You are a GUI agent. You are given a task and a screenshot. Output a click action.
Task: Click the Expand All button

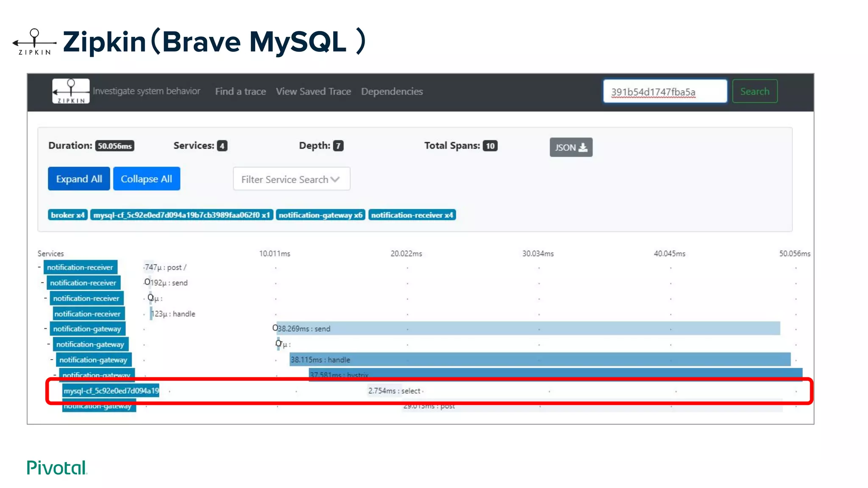[79, 179]
